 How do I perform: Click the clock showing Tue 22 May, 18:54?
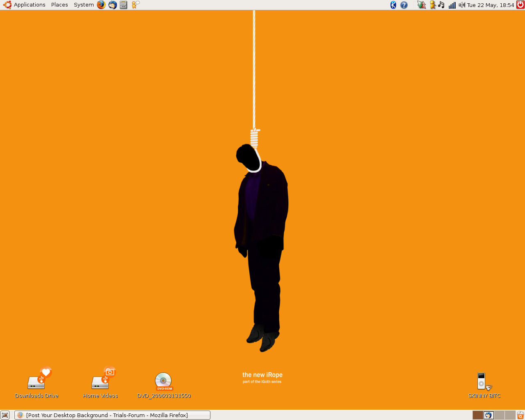click(491, 5)
